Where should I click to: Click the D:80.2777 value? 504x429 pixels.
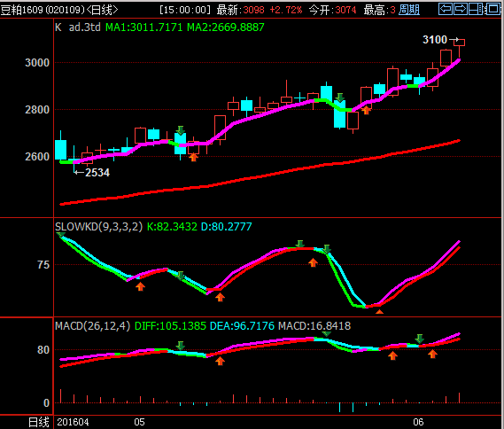226,227
